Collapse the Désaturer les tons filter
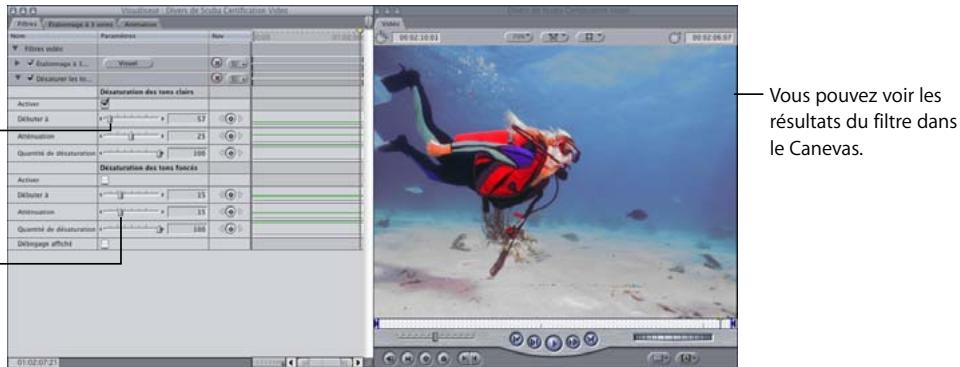 point(17,78)
